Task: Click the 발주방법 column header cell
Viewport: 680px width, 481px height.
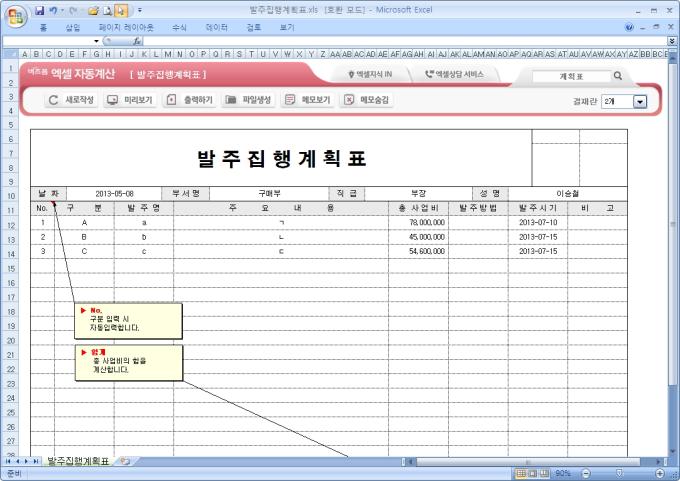Action: tap(478, 208)
